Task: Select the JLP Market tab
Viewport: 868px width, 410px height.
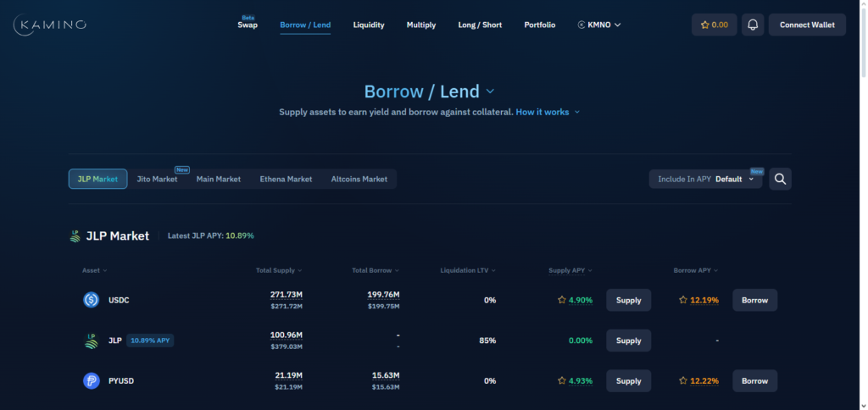Action: (x=98, y=180)
